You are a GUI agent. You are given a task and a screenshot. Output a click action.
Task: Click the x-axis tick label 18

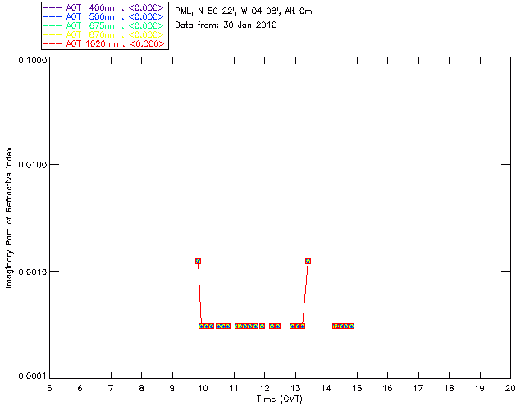pos(450,388)
